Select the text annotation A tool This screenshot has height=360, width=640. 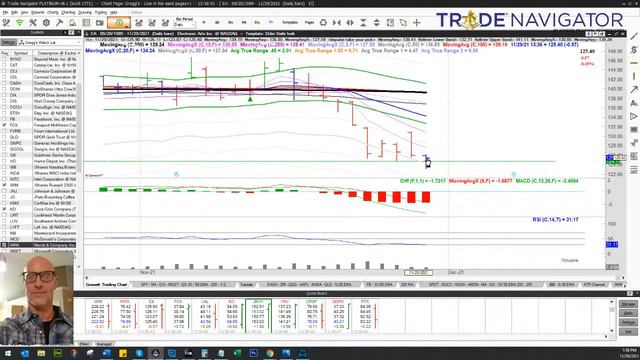click(x=634, y=103)
